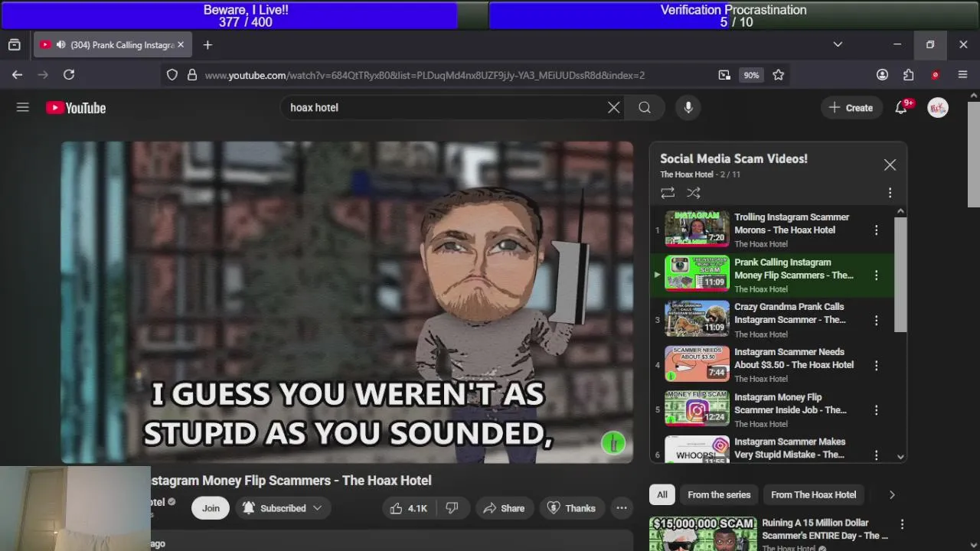Open the YouTube account avatar menu

(938, 108)
